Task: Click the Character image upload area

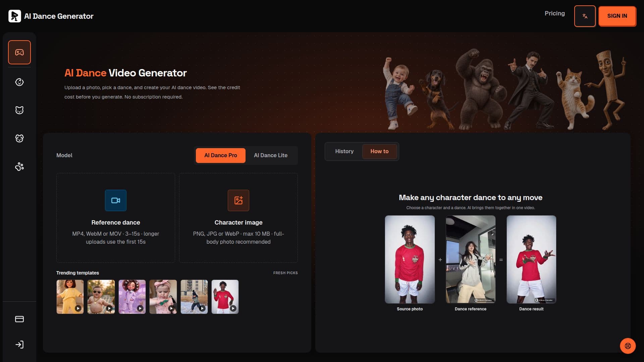Action: click(238, 218)
